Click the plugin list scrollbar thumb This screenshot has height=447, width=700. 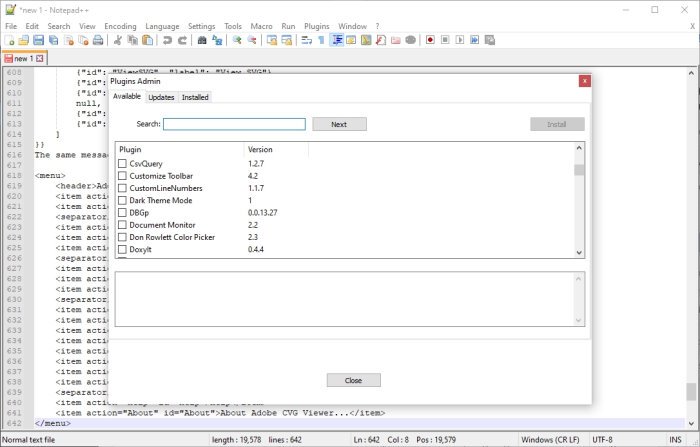(x=579, y=170)
